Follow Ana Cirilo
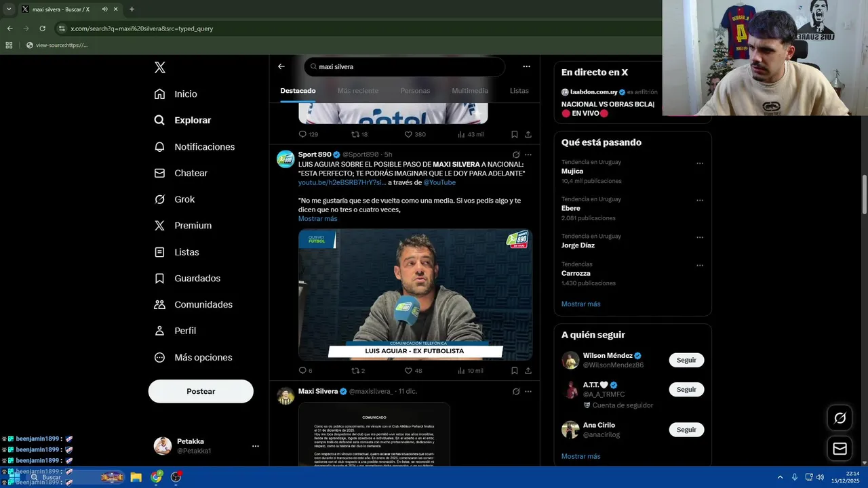The image size is (868, 488). coord(686,430)
